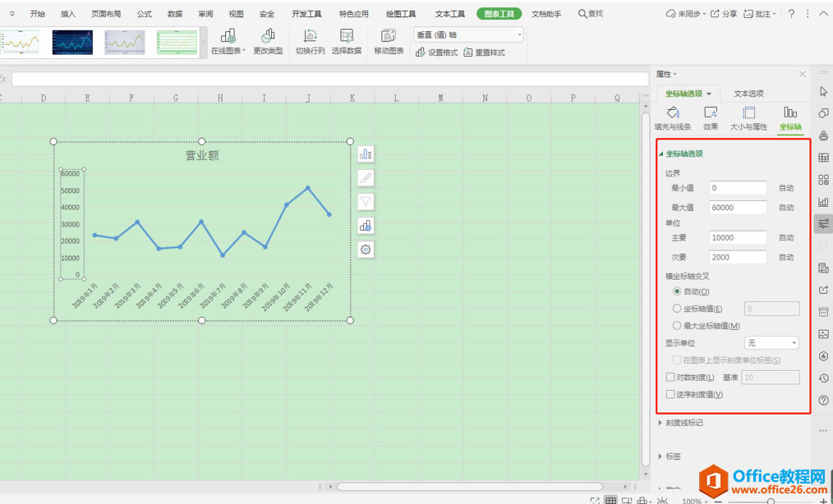Click the 分享 share button

[x=724, y=14]
